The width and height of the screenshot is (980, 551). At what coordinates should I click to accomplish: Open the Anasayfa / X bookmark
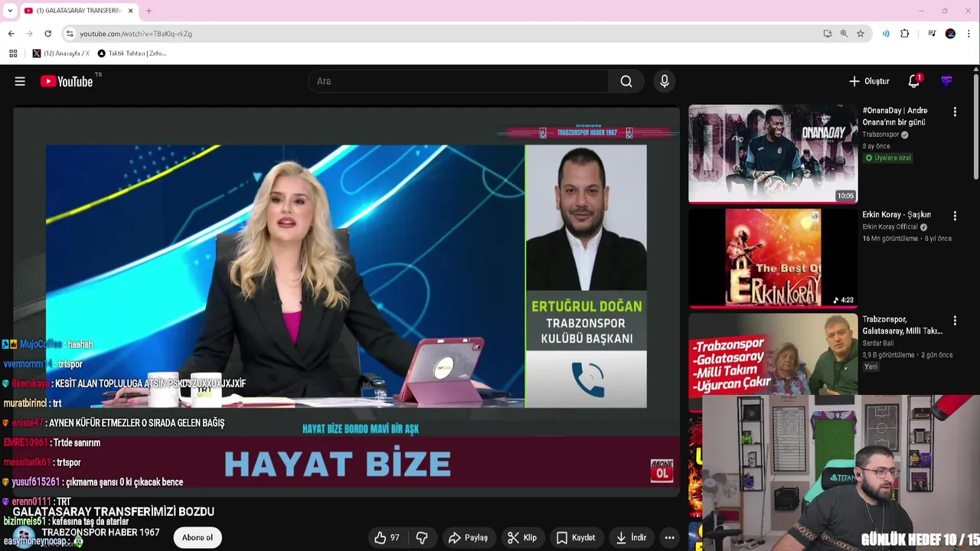click(60, 54)
